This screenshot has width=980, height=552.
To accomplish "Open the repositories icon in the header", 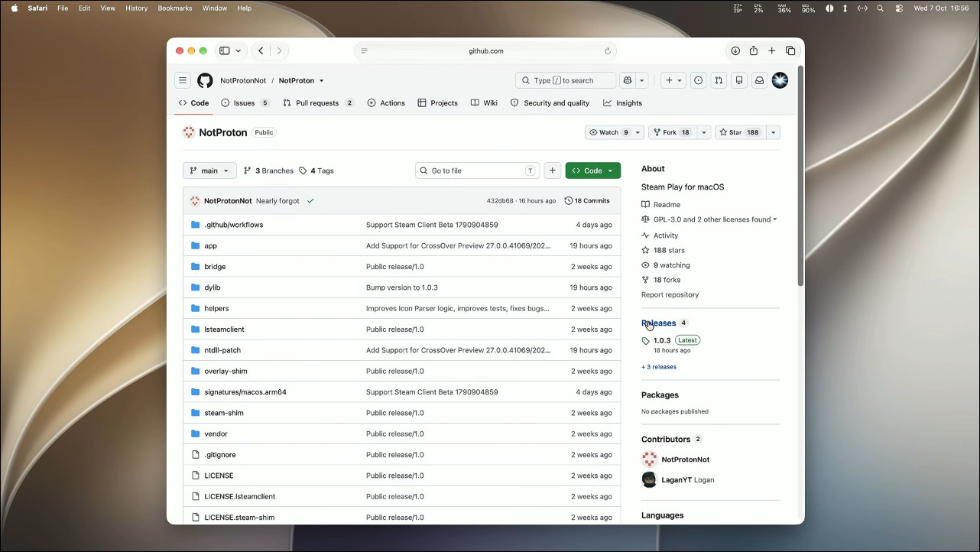I will [739, 80].
